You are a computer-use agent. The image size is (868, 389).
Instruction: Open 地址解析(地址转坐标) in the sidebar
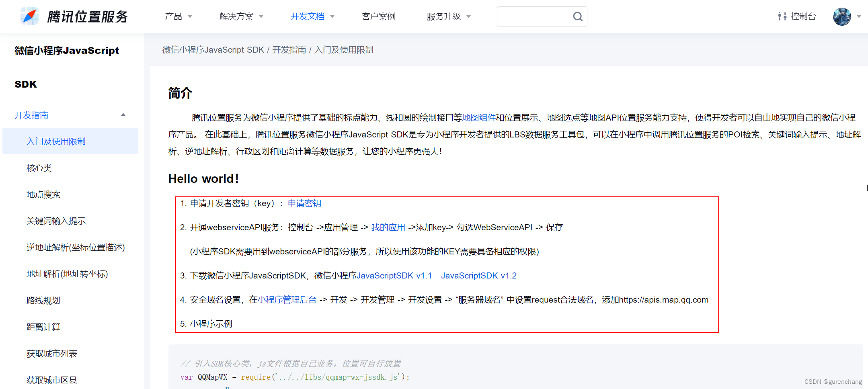click(67, 274)
